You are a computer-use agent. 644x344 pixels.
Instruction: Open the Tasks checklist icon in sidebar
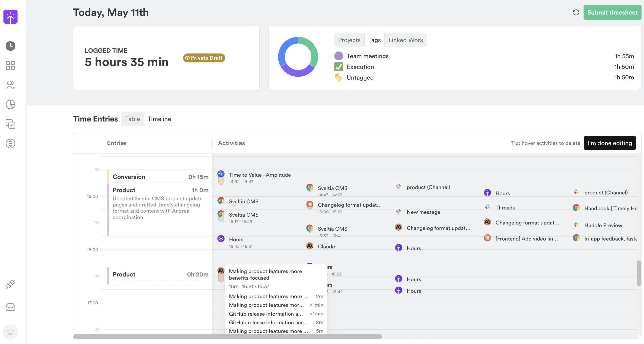point(11,124)
